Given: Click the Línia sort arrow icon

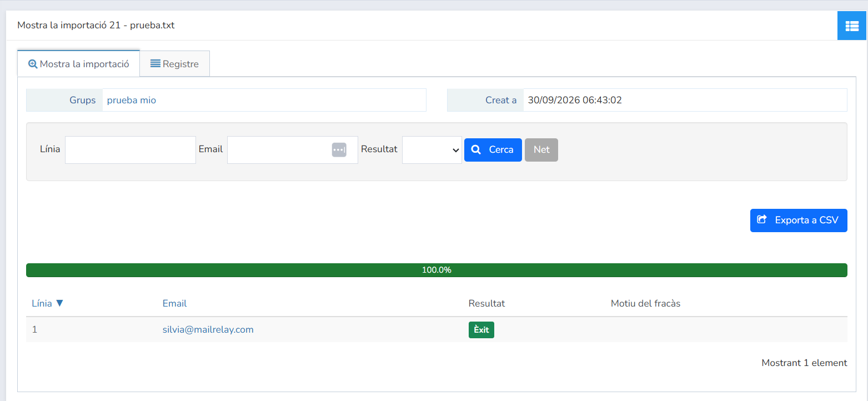Looking at the screenshot, I should (x=60, y=303).
